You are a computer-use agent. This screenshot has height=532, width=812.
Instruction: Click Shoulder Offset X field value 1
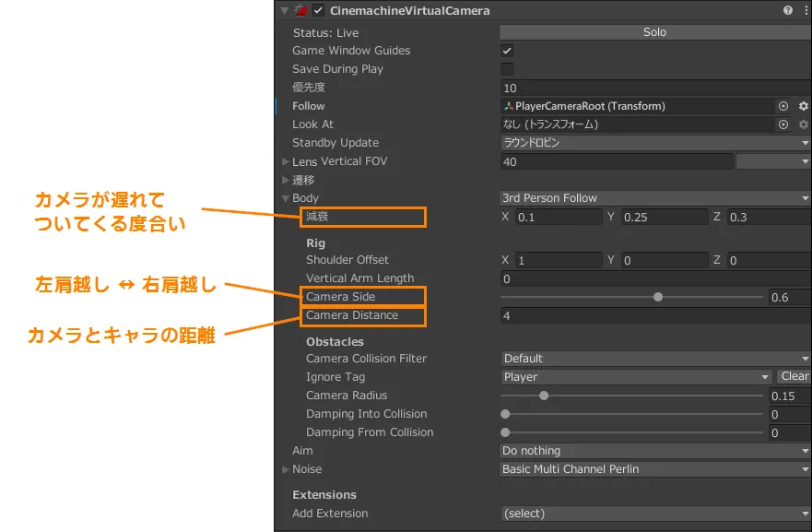[559, 260]
